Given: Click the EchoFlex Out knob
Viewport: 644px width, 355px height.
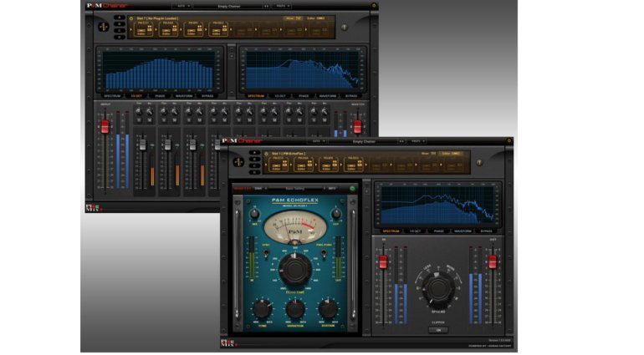Looking at the screenshot, I should pos(336,214).
